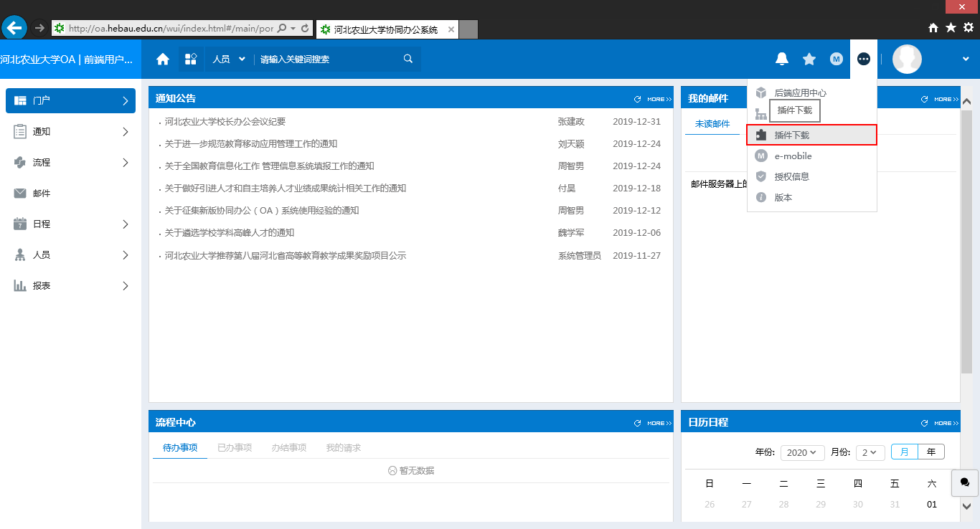980x529 pixels.
Task: Open 关于进一步规范教育移动应用管理工作的通知
Action: click(251, 144)
